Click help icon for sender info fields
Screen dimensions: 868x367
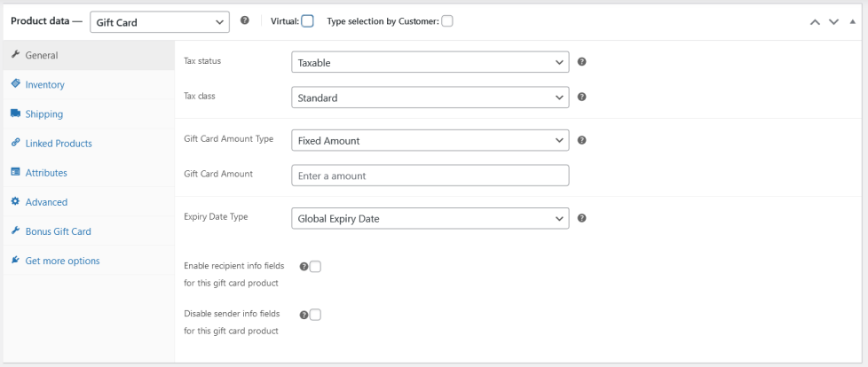(304, 314)
